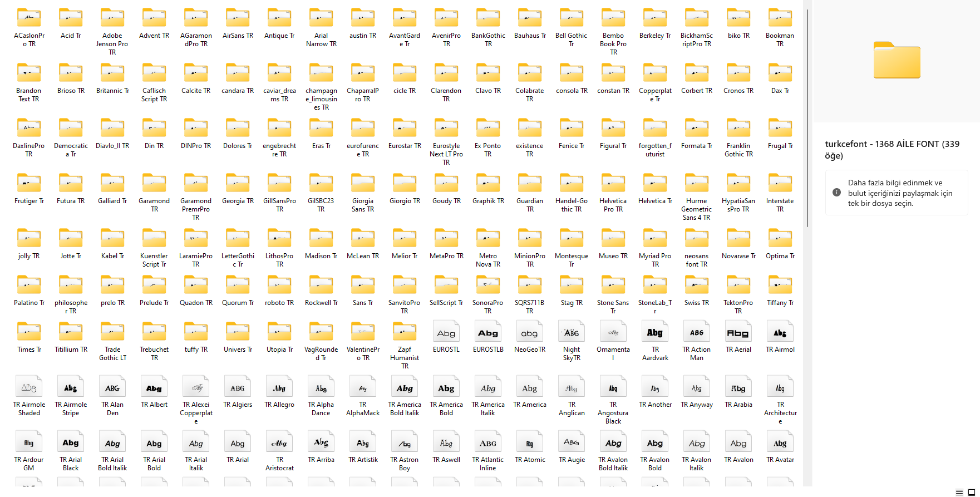
Task: Click the Eurostyle Next LT Pro TR folder
Action: [x=446, y=128]
